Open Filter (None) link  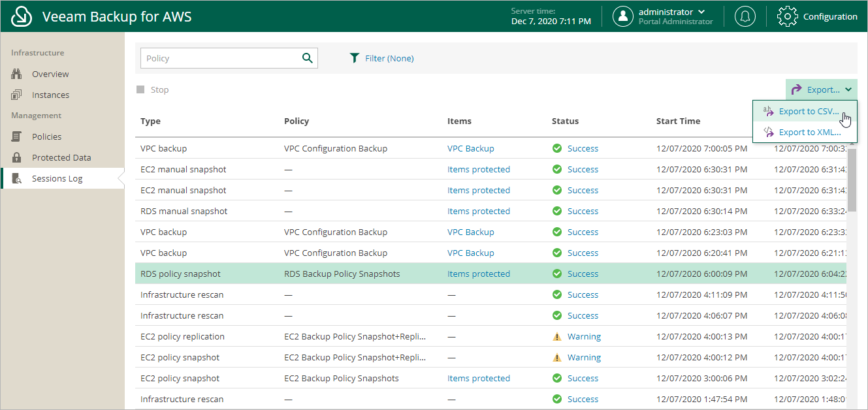click(x=389, y=58)
